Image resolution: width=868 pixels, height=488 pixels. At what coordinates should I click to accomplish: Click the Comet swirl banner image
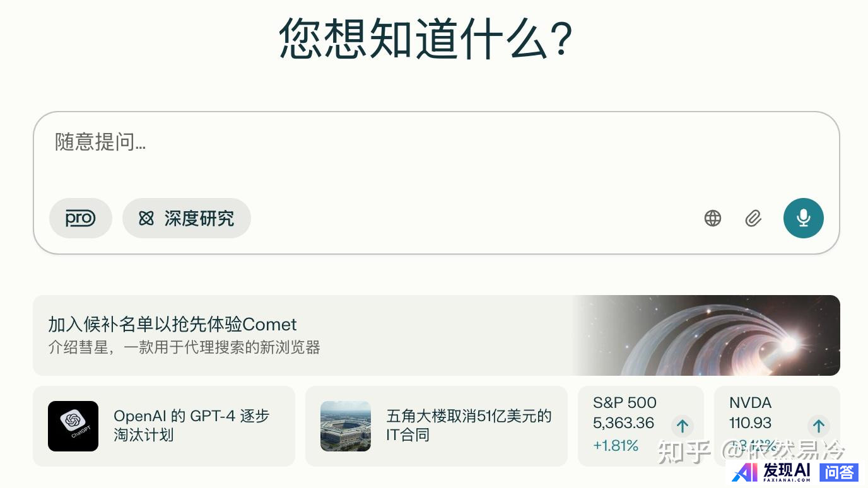coord(707,335)
